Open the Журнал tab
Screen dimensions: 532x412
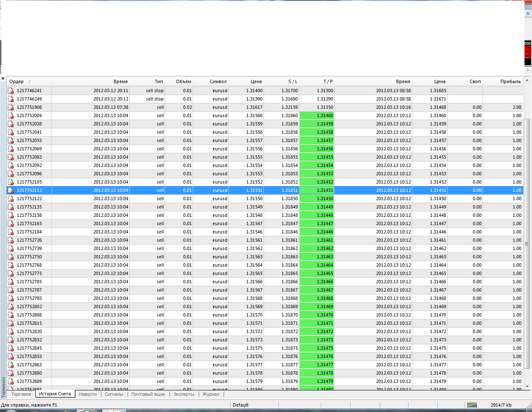coord(211,394)
